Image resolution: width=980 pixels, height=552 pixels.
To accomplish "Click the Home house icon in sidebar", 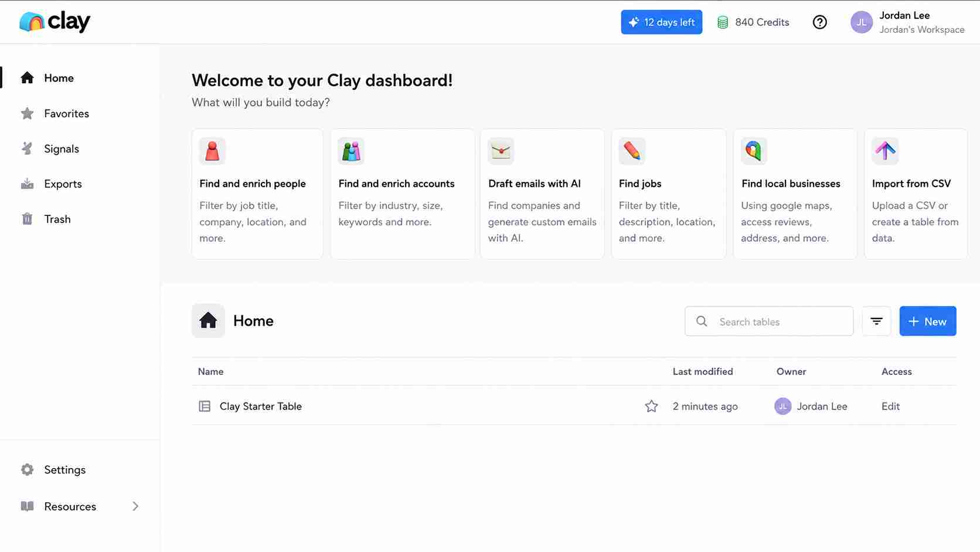I will coord(27,78).
